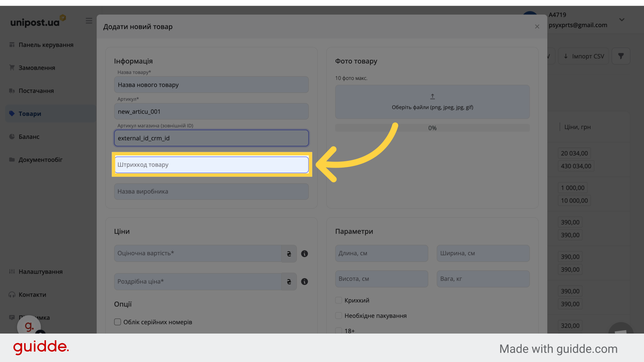Click the price cell 430 034,00
Screen dimensions: 644x362
point(576,166)
